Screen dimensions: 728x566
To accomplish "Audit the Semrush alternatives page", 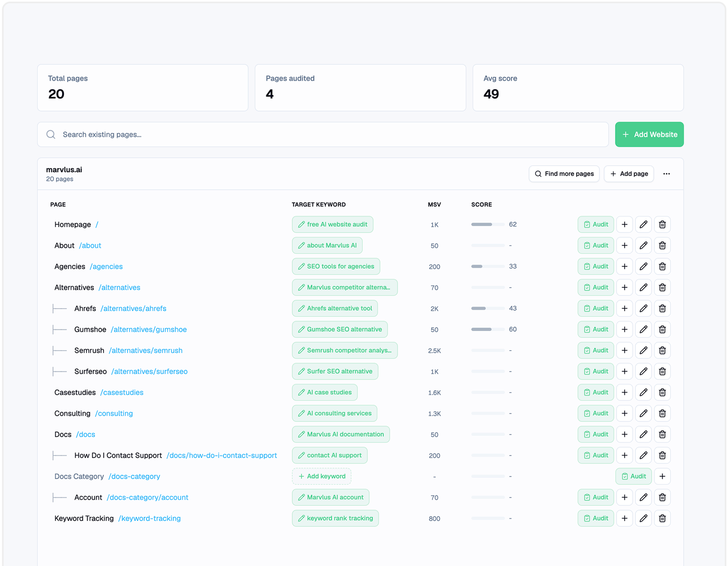I will point(596,351).
